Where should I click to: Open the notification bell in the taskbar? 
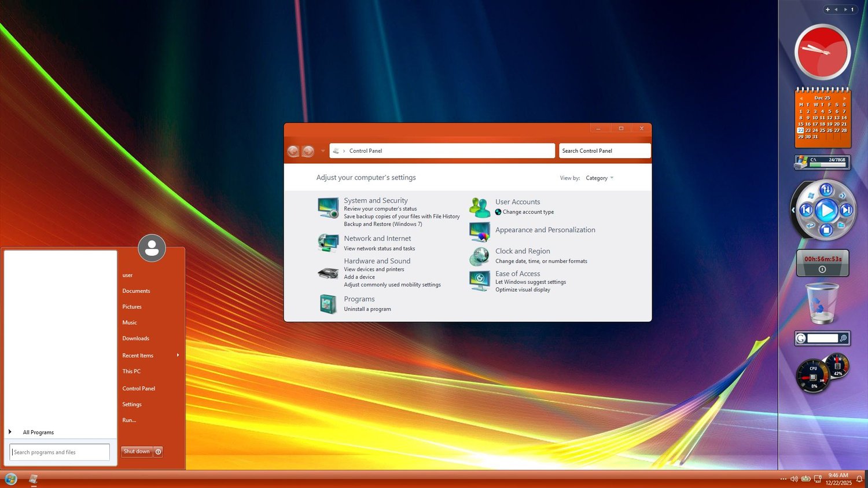859,479
